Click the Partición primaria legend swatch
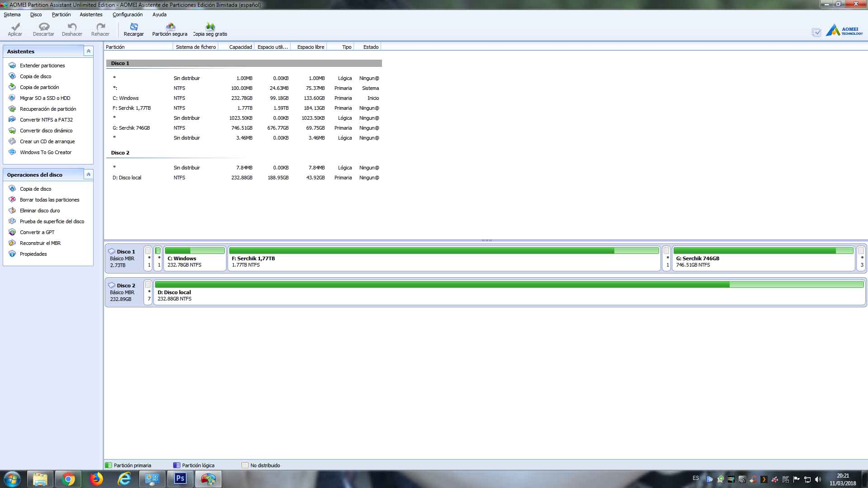Image resolution: width=868 pixels, height=488 pixels. 108,465
